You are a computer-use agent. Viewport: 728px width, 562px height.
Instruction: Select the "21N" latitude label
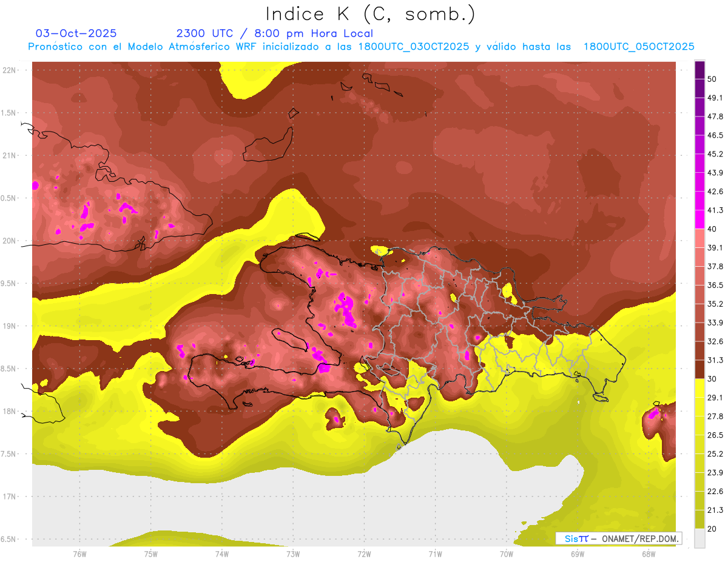[x=9, y=156]
